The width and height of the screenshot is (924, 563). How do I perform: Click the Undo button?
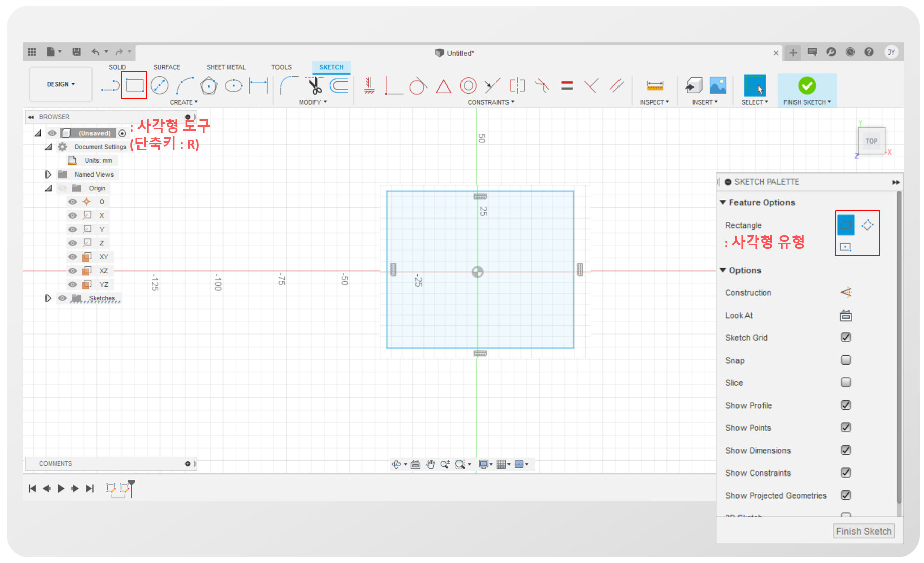tap(96, 52)
